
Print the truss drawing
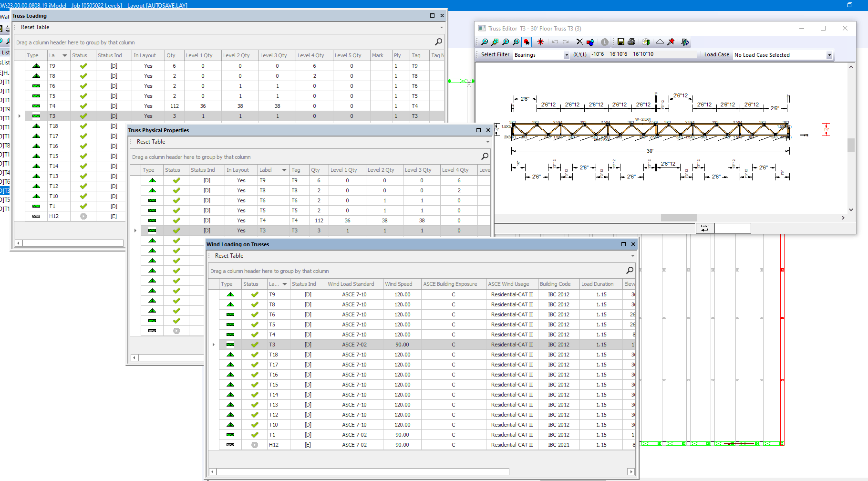pos(631,42)
